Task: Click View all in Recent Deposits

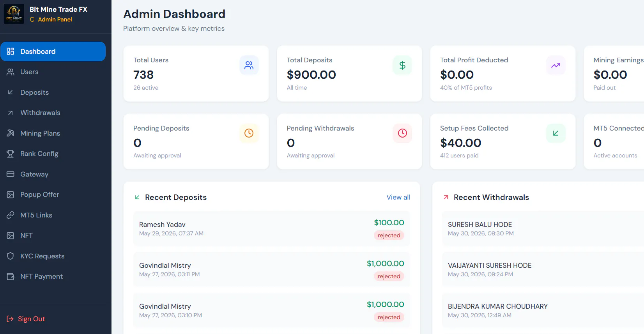Action: pos(398,197)
